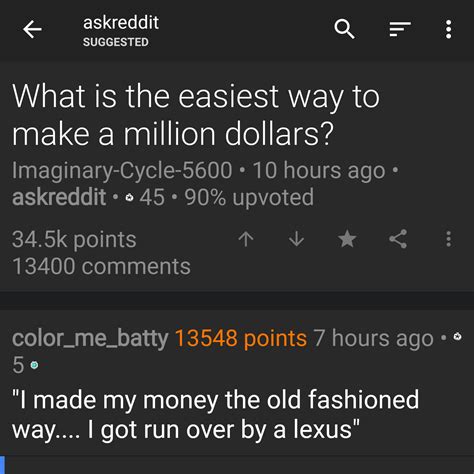The image size is (474, 474).
Task: Open the post's three-dot options menu
Action: pyautogui.click(x=449, y=239)
